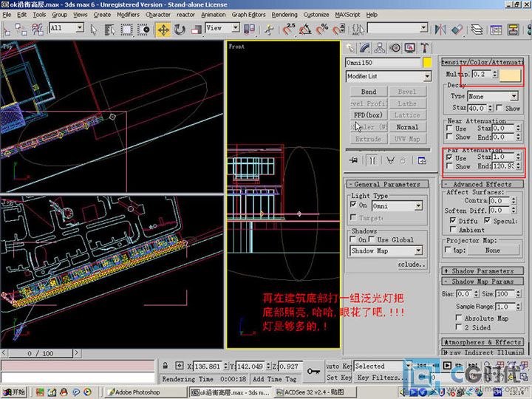Toggle 2.5D Snaps magnet icon
The image size is (532, 399).
pos(289,30)
